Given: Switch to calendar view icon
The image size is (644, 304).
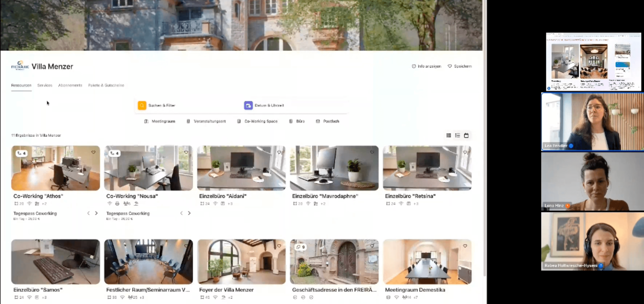Looking at the screenshot, I should click(466, 135).
